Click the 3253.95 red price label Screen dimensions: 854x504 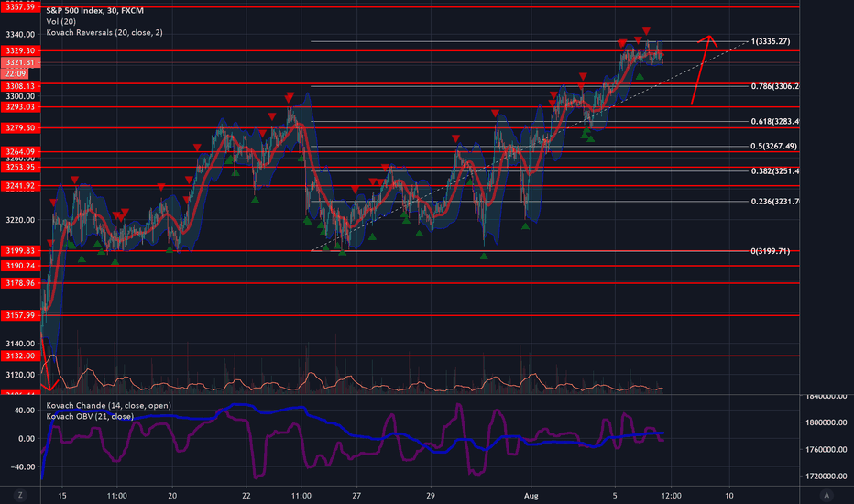pyautogui.click(x=20, y=167)
